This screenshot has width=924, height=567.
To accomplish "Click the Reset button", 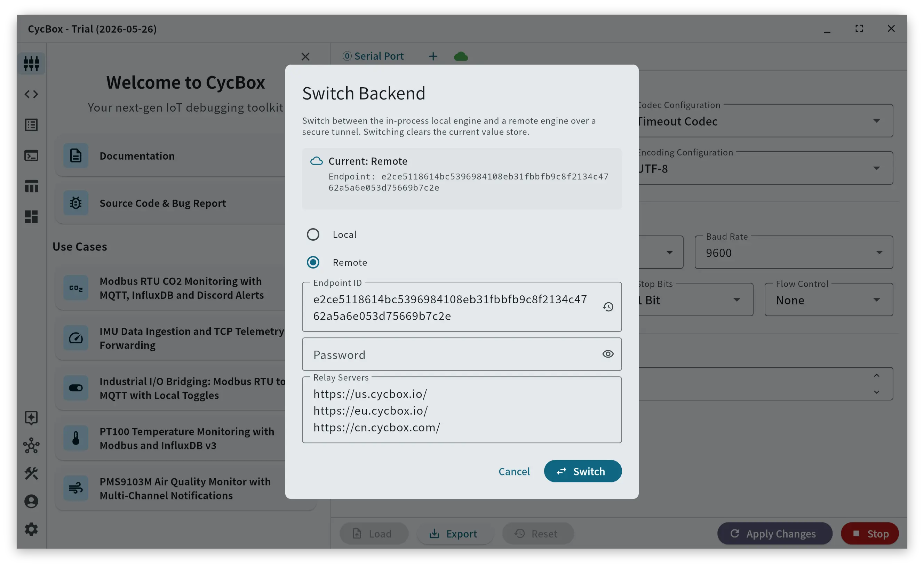I will click(x=538, y=534).
